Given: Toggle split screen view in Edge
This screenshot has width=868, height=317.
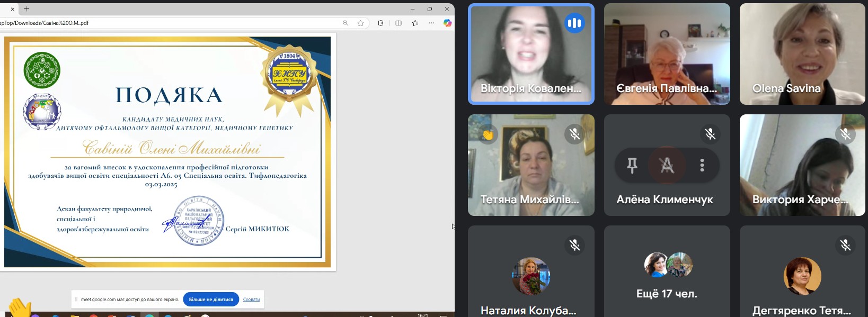Looking at the screenshot, I should click(398, 23).
